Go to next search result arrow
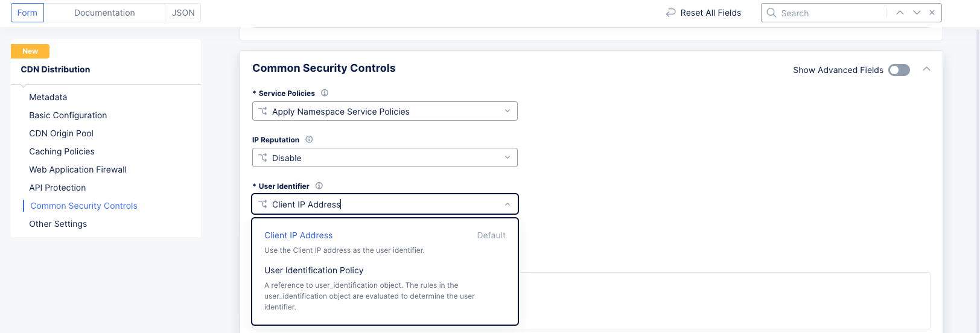Viewport: 980px width, 333px height. 917,13
